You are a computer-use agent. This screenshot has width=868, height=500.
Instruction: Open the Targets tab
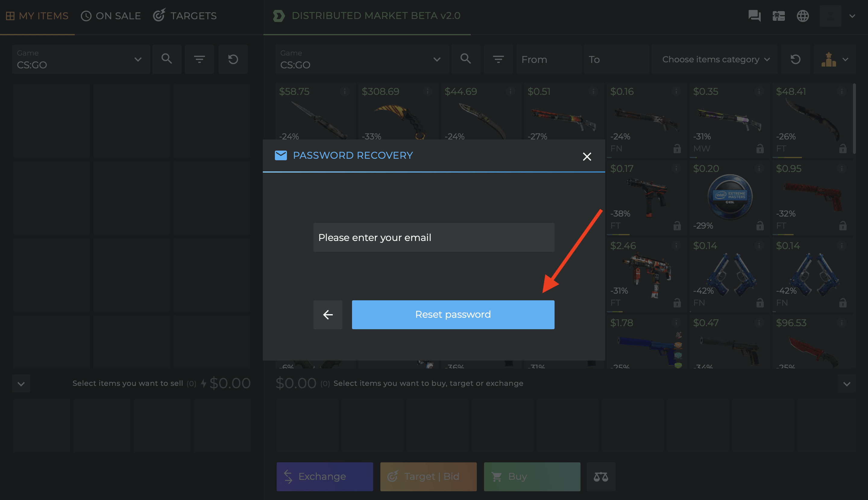185,15
